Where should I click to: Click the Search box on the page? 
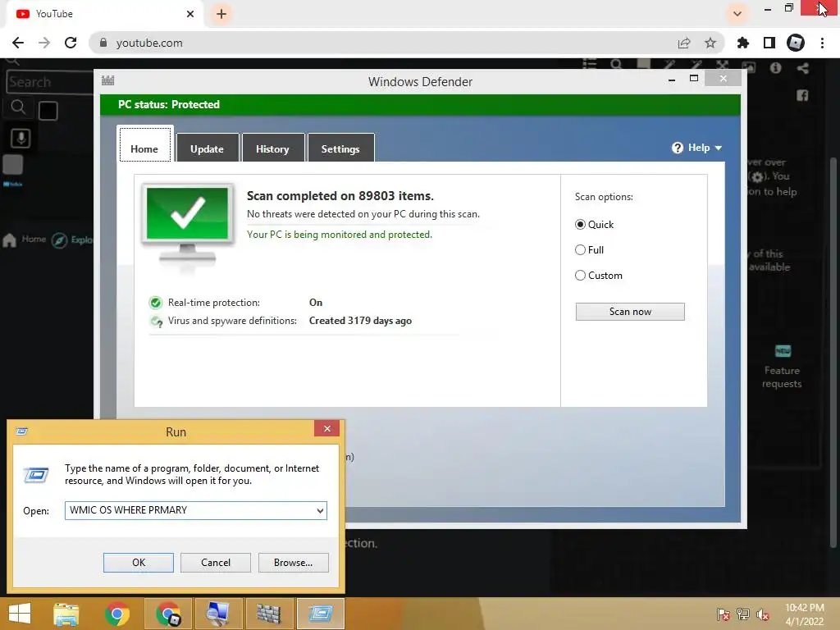coord(49,82)
